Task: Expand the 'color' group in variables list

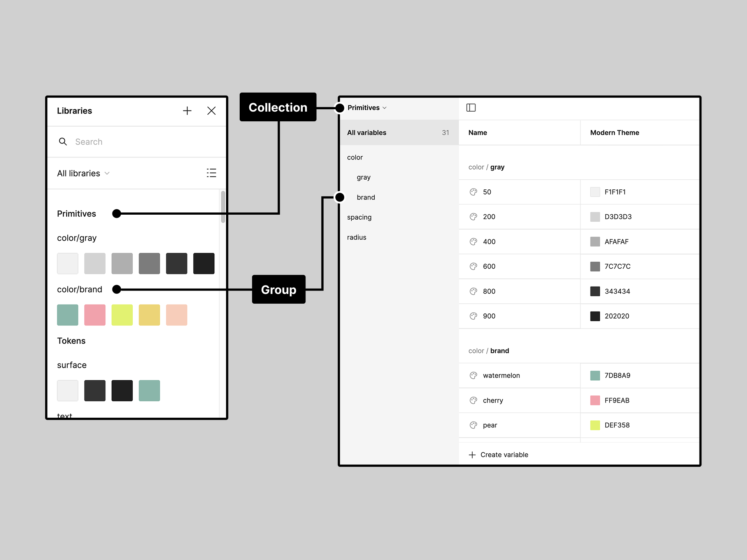Action: [x=355, y=157]
